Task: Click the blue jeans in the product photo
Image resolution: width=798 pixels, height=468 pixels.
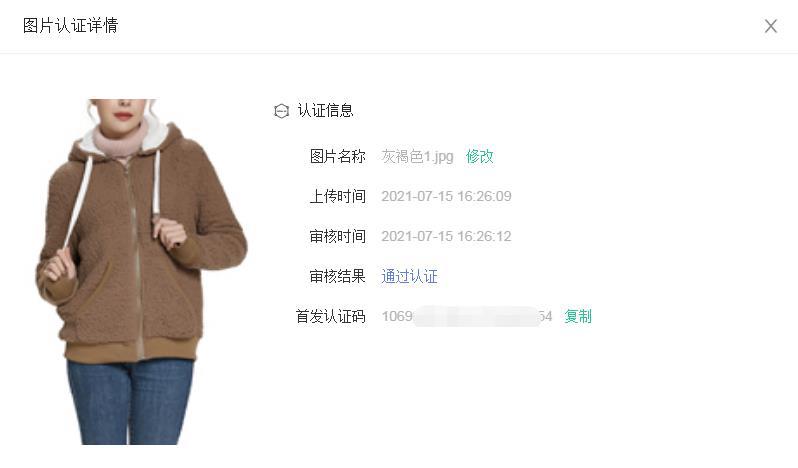Action: click(x=130, y=402)
